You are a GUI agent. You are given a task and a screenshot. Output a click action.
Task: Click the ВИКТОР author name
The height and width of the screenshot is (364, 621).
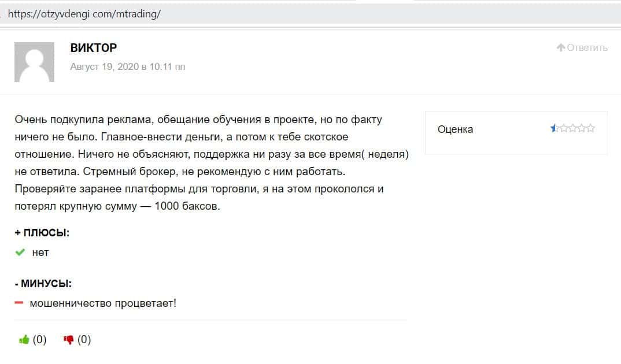point(93,48)
